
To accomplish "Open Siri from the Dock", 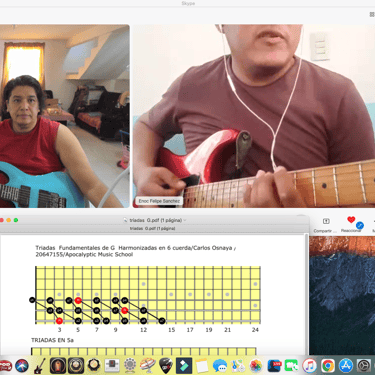I will pos(22,366).
